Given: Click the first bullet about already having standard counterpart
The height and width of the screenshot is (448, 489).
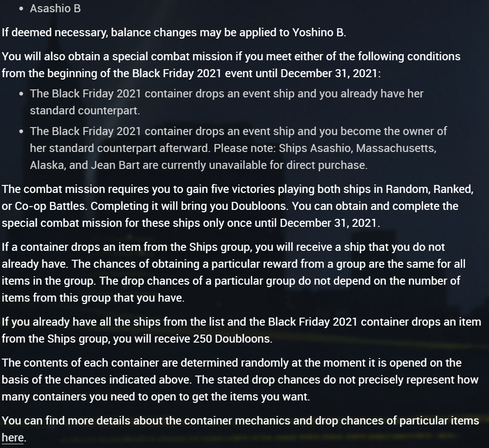Looking at the screenshot, I should tap(226, 102).
